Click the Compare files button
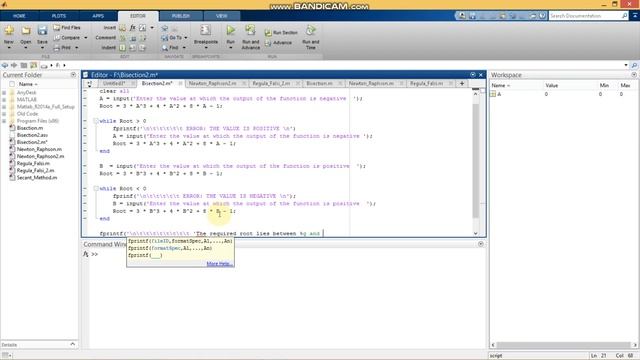The image size is (640, 360). 67,38
